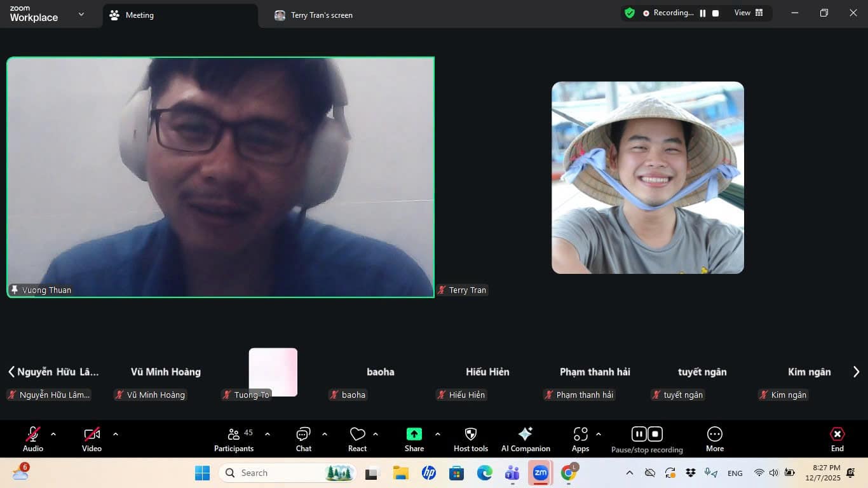The width and height of the screenshot is (868, 488).
Task: Open Host tools shield icon
Action: click(470, 435)
